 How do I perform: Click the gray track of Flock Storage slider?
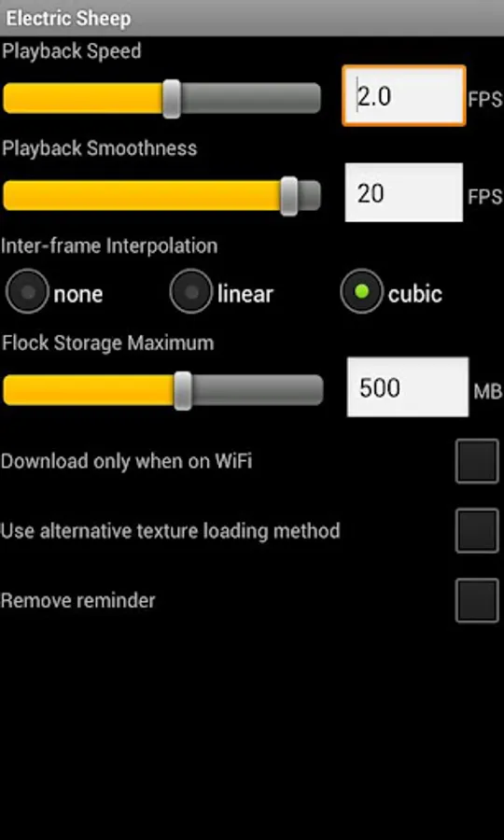point(258,390)
